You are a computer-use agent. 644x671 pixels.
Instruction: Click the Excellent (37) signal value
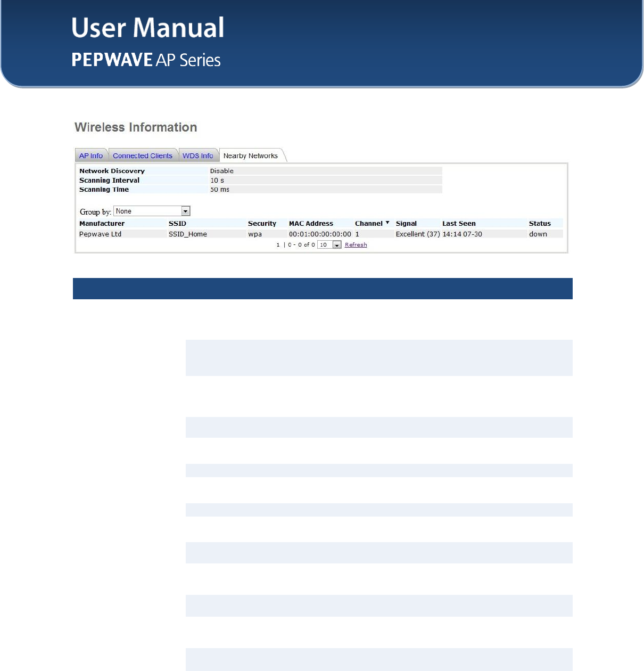pos(418,234)
